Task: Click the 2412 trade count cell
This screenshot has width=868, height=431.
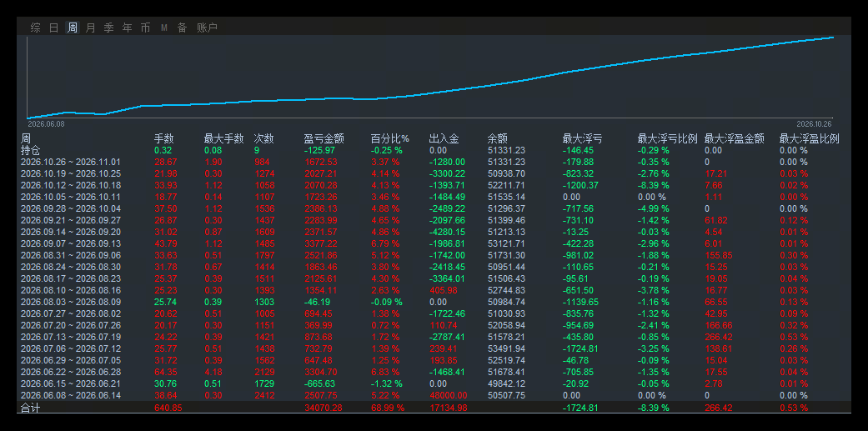Action: pos(263,396)
